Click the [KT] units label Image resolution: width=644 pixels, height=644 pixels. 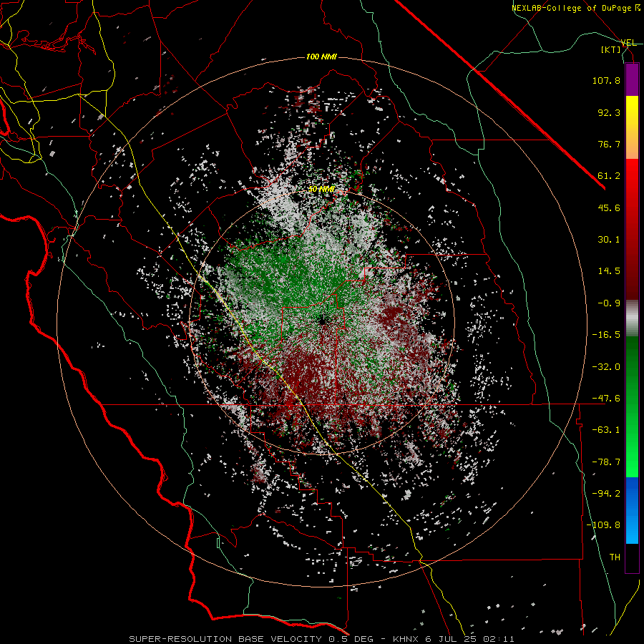coord(611,49)
